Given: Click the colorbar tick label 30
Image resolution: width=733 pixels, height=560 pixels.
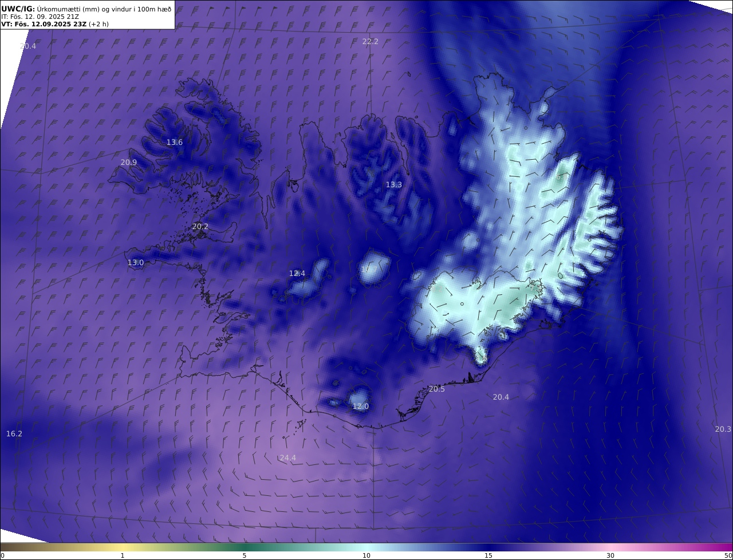Looking at the screenshot, I should pos(610,555).
